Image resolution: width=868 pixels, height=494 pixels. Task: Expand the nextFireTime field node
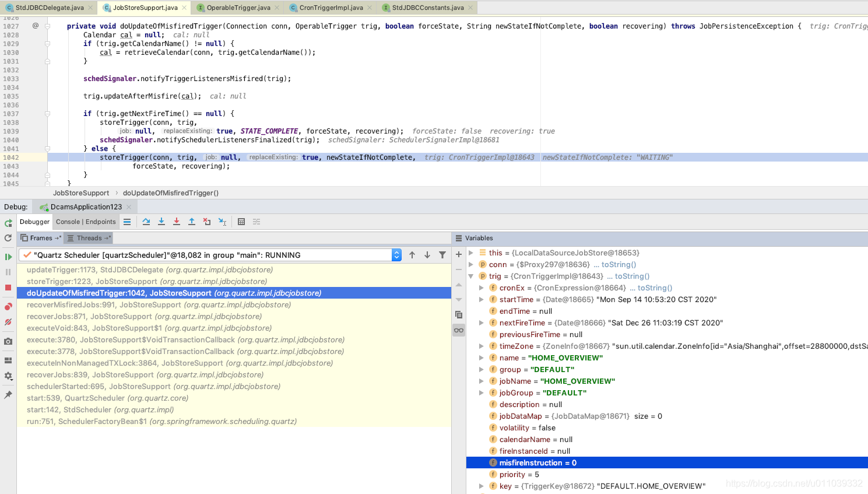coord(482,323)
